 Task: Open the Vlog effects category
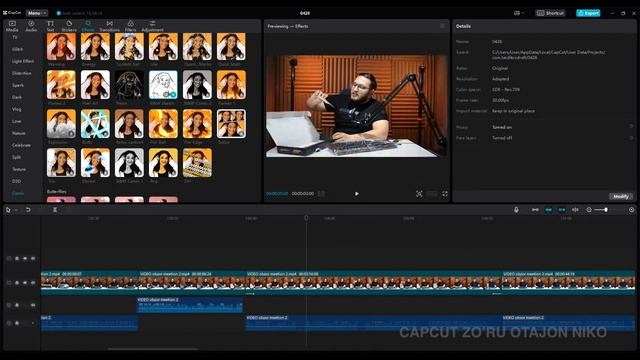(16, 109)
